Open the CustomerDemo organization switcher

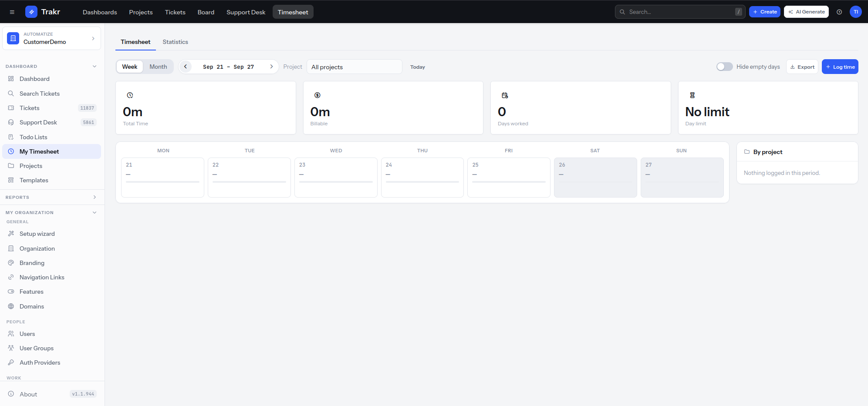point(52,38)
